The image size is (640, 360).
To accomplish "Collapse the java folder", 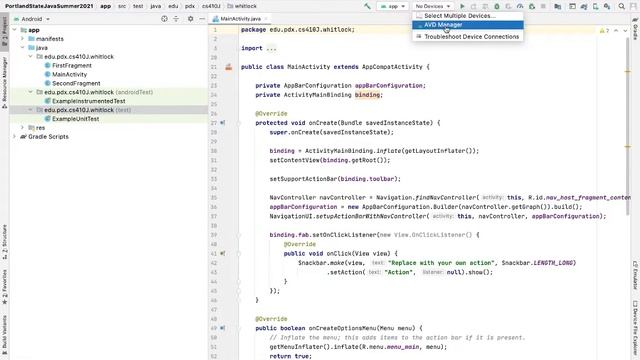I will tap(23, 48).
